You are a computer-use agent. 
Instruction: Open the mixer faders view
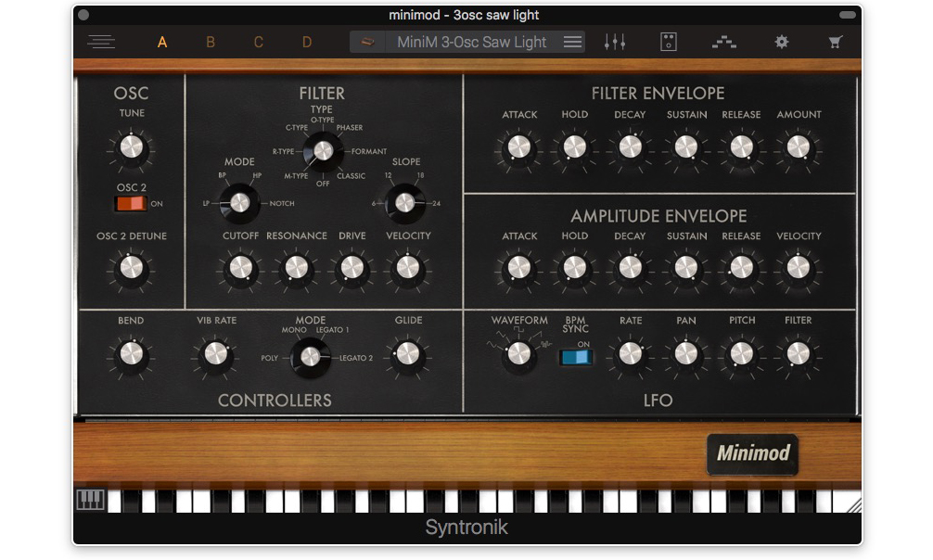tap(615, 42)
